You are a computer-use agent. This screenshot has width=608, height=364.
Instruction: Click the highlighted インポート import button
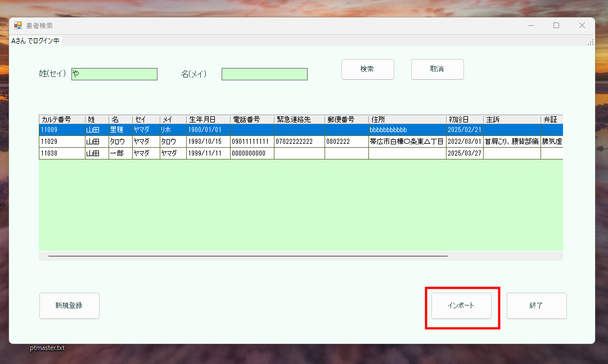coord(461,305)
